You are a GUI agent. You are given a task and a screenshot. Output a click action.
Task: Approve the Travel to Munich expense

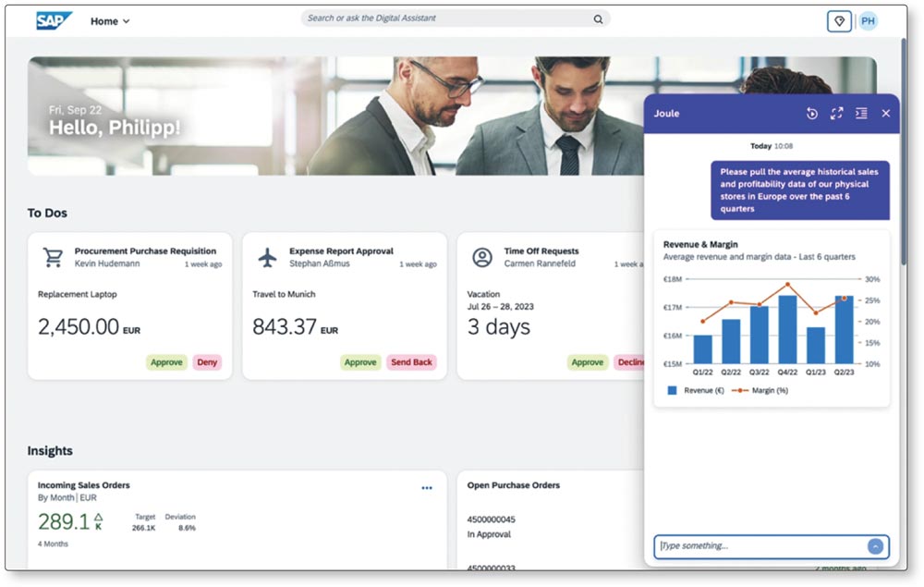[x=360, y=362]
